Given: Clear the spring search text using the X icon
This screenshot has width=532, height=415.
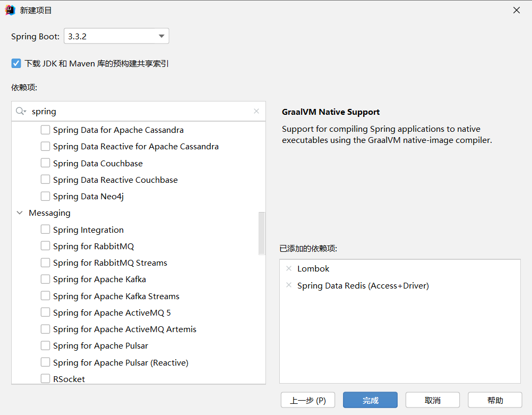Looking at the screenshot, I should pyautogui.click(x=256, y=111).
